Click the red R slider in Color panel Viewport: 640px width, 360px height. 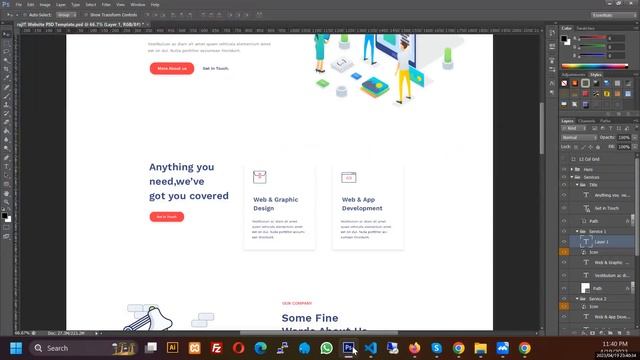[x=593, y=38]
